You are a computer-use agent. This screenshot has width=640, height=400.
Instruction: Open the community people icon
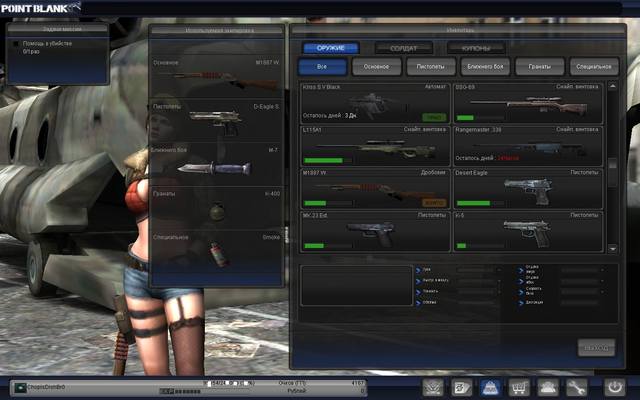tap(547, 387)
